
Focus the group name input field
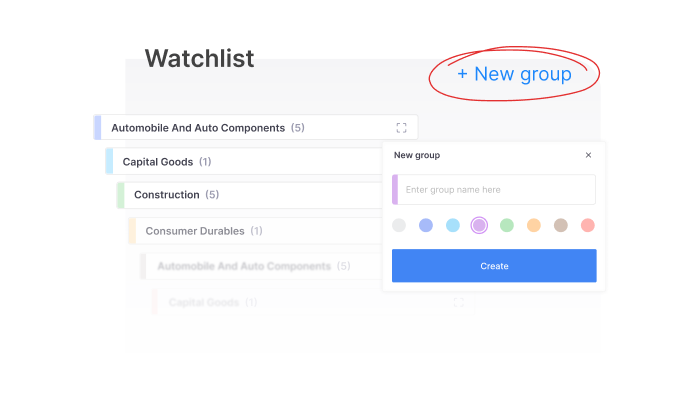point(496,190)
